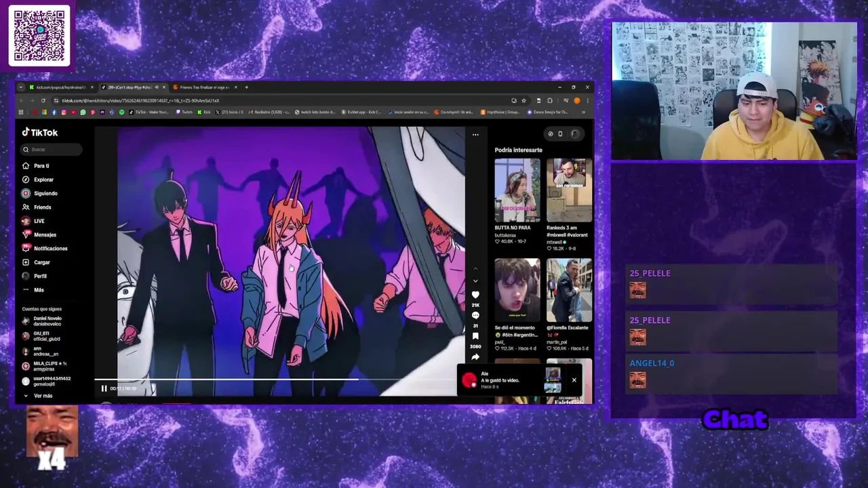Show more bookmarks with chevron
The image size is (868, 488).
(x=583, y=113)
